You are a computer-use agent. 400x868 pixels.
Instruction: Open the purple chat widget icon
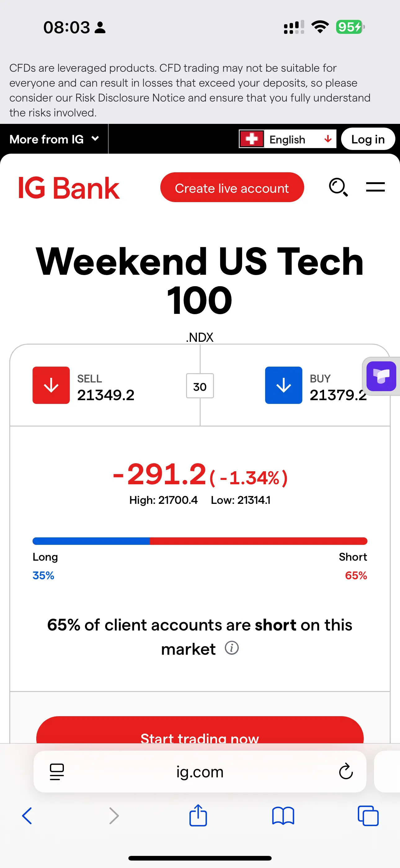(381, 376)
